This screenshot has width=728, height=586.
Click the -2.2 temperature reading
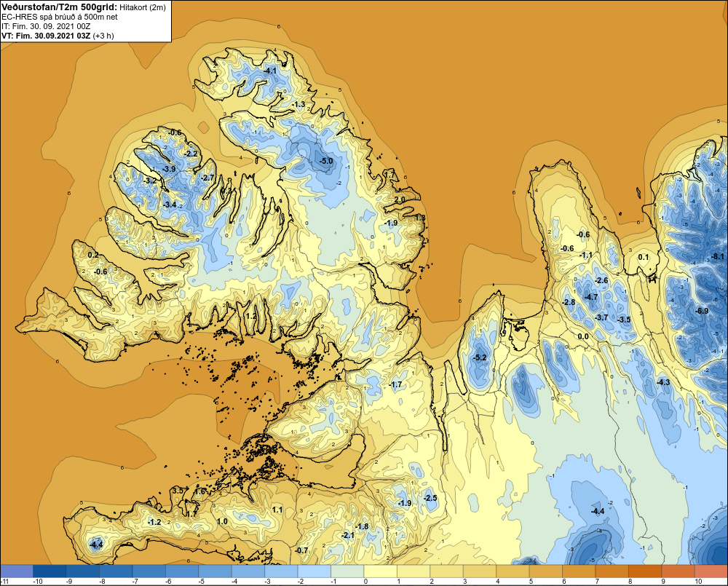pos(191,154)
